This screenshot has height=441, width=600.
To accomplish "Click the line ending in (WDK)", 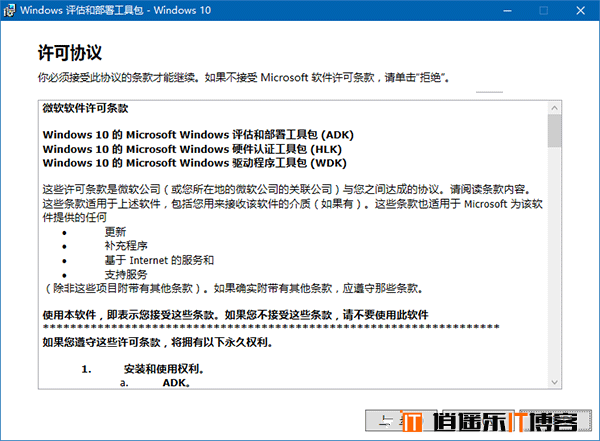I will coord(194,163).
